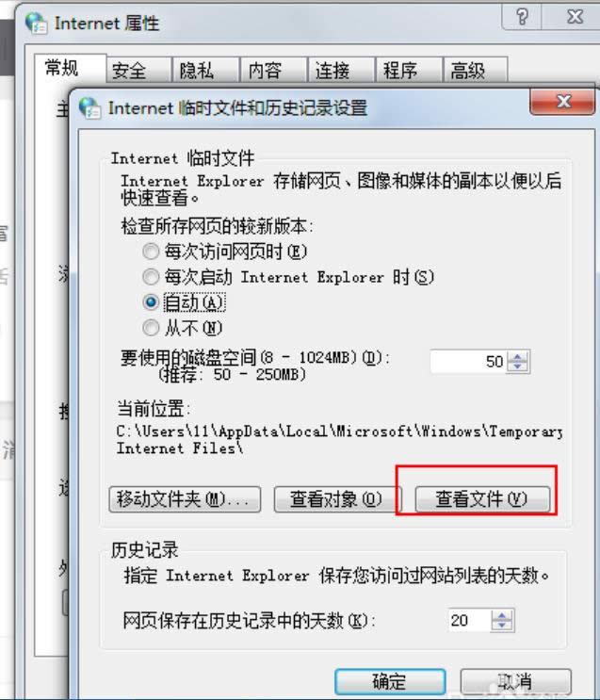
Task: Select the 从不 radio option
Action: (x=151, y=328)
